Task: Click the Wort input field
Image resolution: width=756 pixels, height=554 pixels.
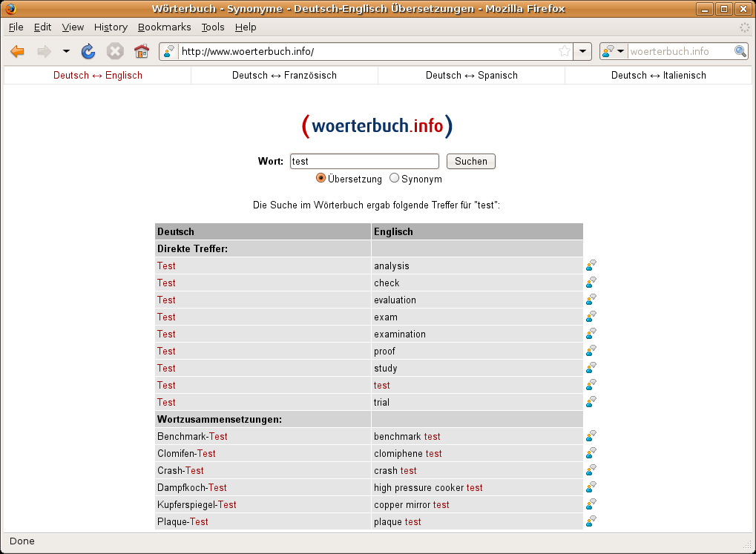Action: pyautogui.click(x=364, y=161)
